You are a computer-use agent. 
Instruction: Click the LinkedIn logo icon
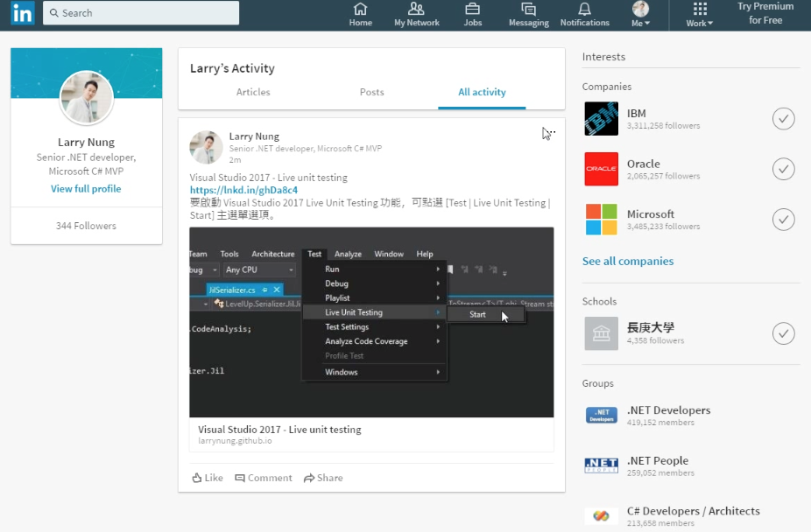click(23, 13)
